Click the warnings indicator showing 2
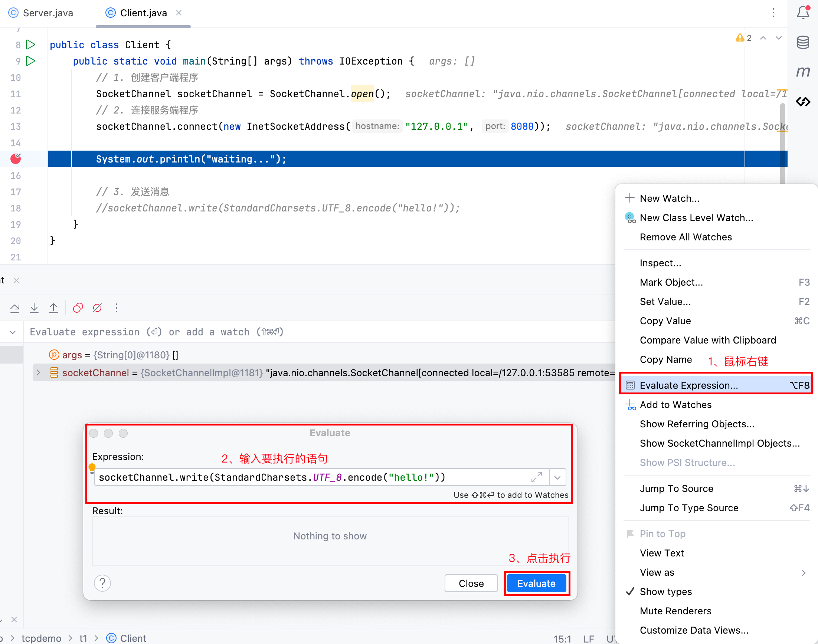 743,38
